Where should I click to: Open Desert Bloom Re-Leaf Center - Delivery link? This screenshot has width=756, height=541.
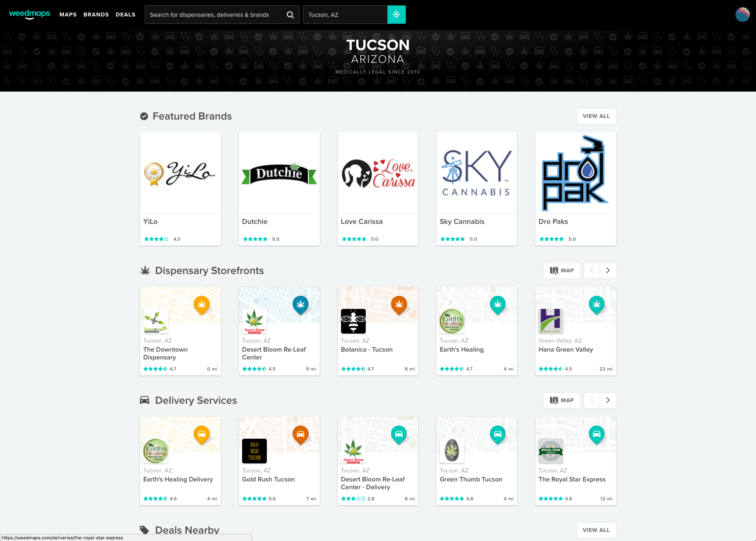[373, 483]
